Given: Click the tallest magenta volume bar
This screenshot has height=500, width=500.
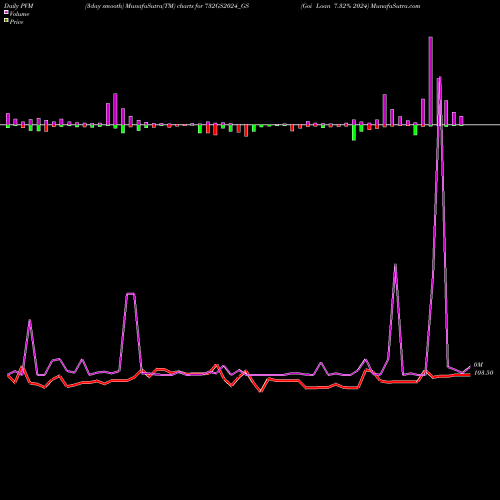Looking at the screenshot, I should point(431,81).
